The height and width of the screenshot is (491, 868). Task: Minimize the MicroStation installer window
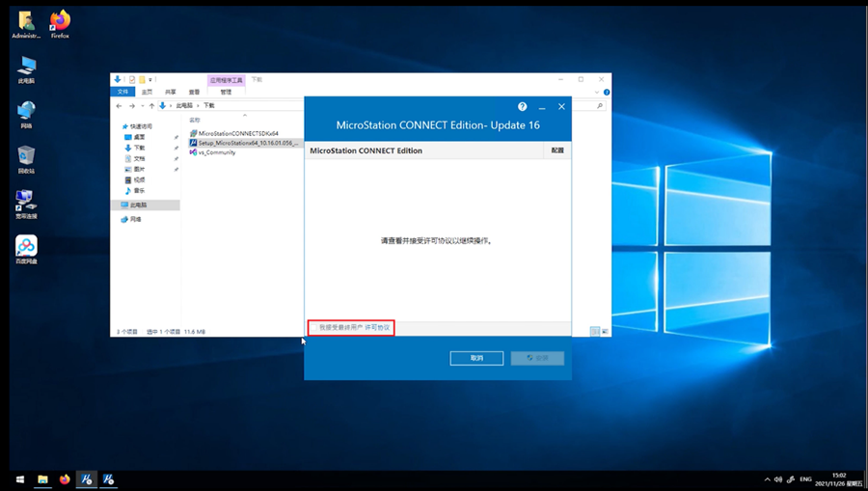[542, 107]
